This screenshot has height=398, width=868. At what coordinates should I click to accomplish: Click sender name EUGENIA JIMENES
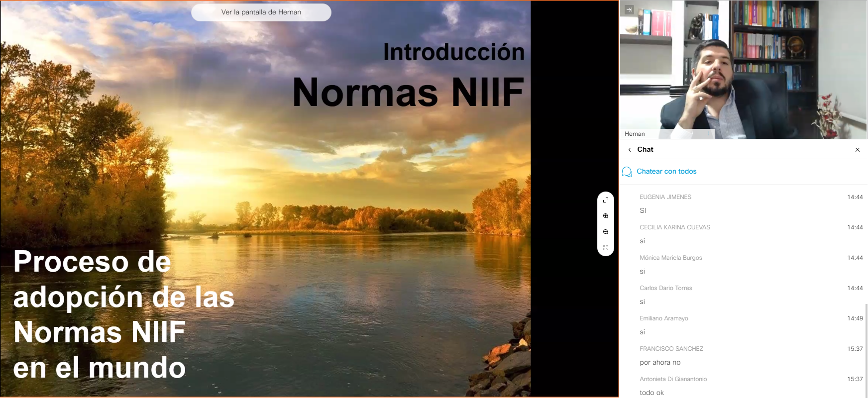tap(665, 197)
